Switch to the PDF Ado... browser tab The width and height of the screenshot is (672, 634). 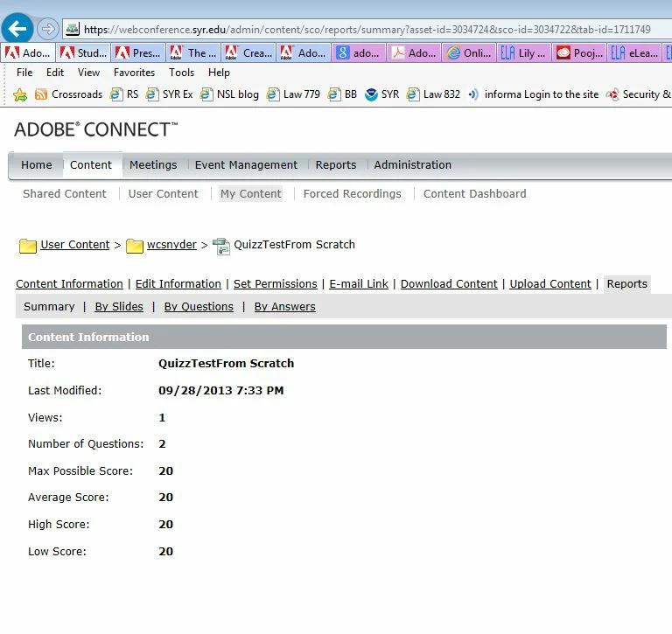pyautogui.click(x=414, y=52)
